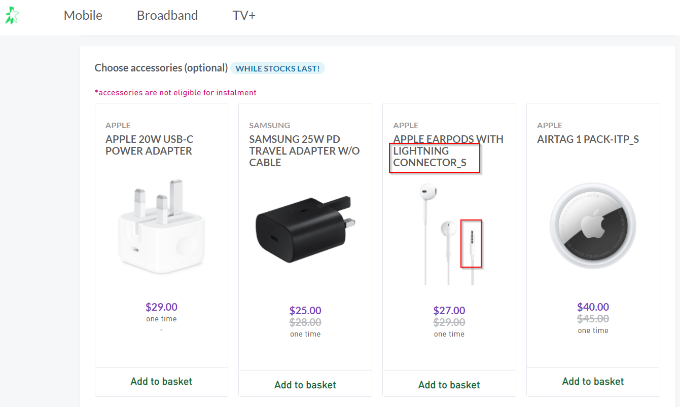Add Apple EarPods to basket
The image size is (680, 407).
point(449,384)
